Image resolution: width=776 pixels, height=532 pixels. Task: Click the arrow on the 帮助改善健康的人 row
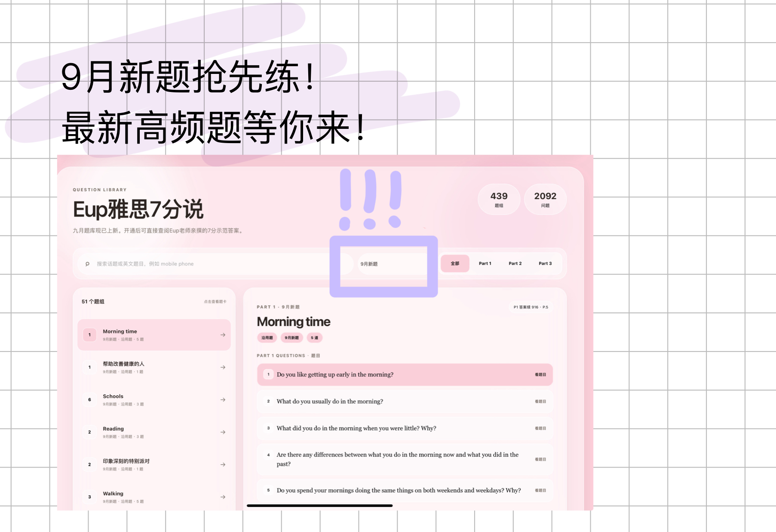[223, 367]
